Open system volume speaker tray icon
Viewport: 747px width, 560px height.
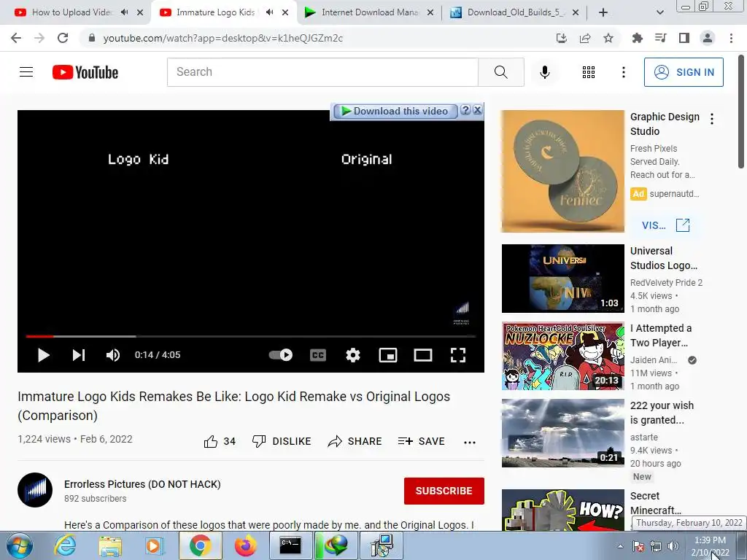[673, 546]
